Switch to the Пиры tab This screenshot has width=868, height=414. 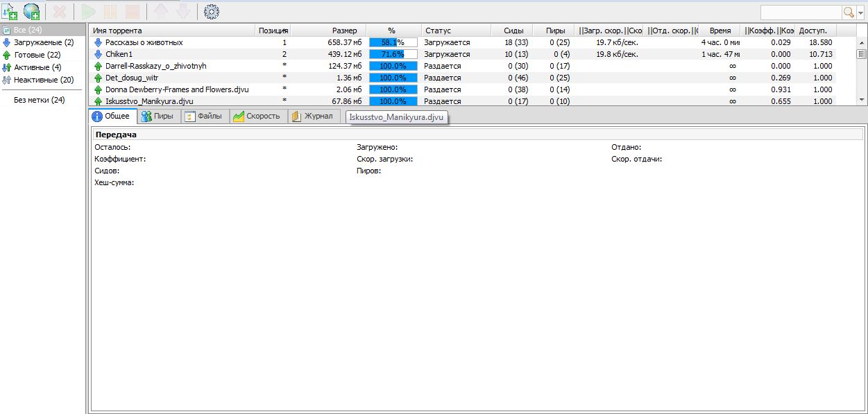158,117
